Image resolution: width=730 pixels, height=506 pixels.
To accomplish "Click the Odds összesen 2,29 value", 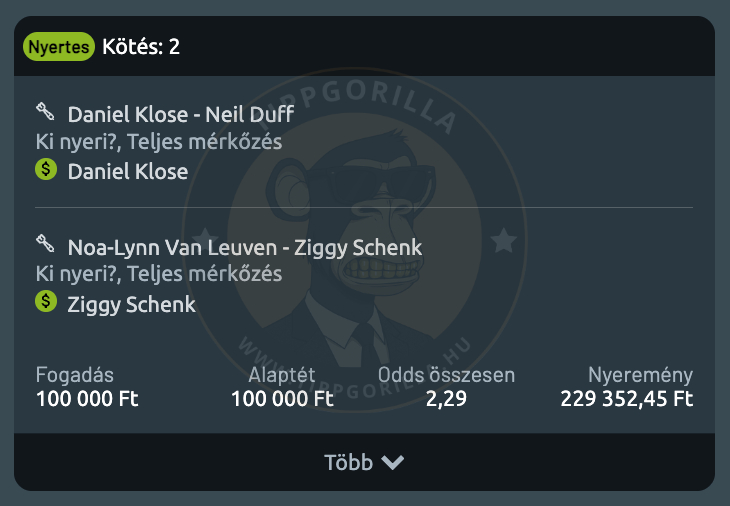I will pos(446,399).
